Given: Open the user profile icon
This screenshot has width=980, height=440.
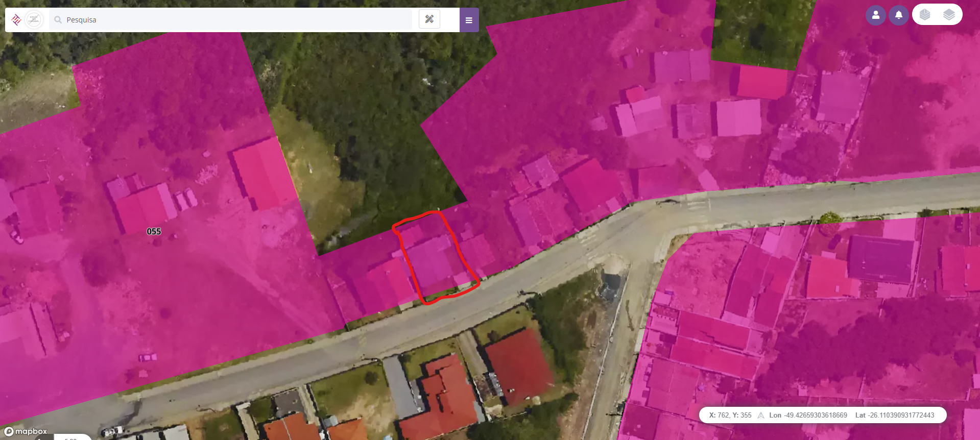Looking at the screenshot, I should click(x=875, y=15).
